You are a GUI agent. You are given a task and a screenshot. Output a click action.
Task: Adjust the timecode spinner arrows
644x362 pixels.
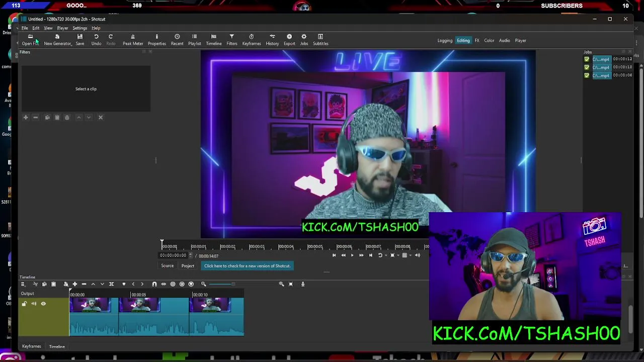(x=190, y=255)
